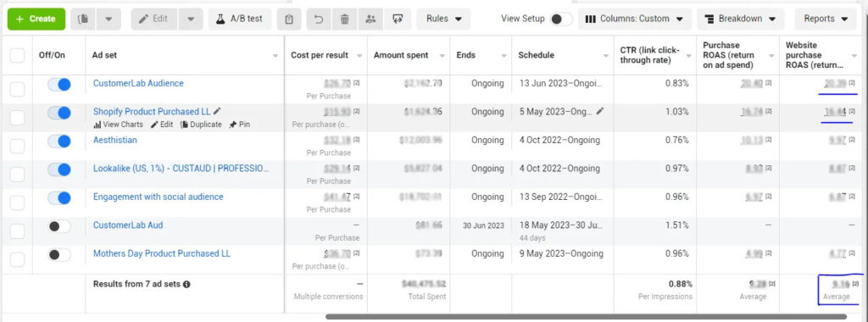Screen dimensions: 868x322
Task: Click the export-to-screen icon before Rules
Action: (x=397, y=19)
